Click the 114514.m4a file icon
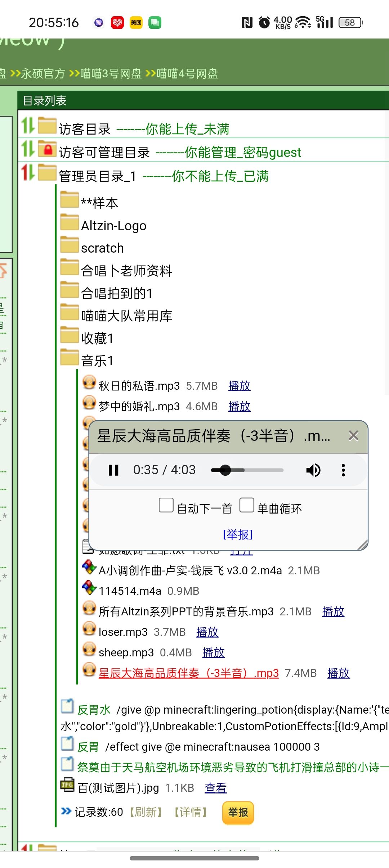Image resolution: width=389 pixels, height=868 pixels. pos(89,588)
